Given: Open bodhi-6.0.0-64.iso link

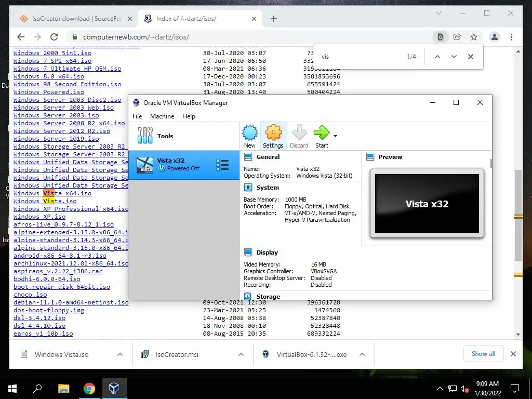Looking at the screenshot, I should click(x=47, y=279).
